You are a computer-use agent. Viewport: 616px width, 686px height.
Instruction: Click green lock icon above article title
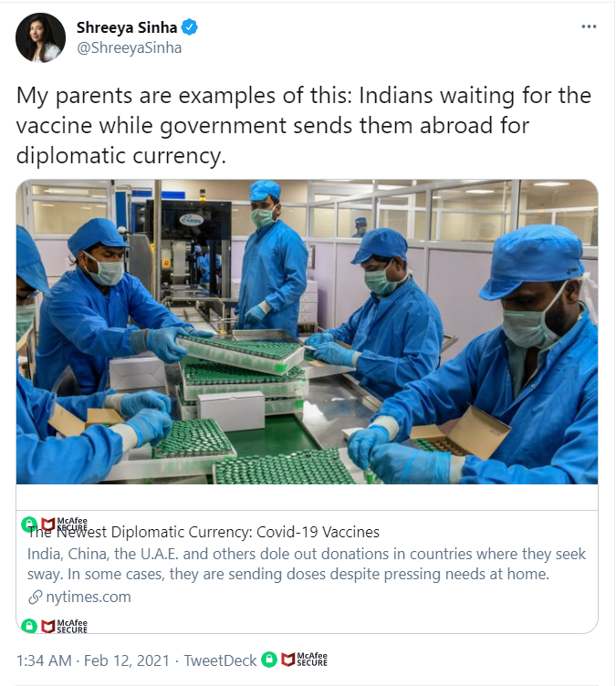tap(29, 524)
